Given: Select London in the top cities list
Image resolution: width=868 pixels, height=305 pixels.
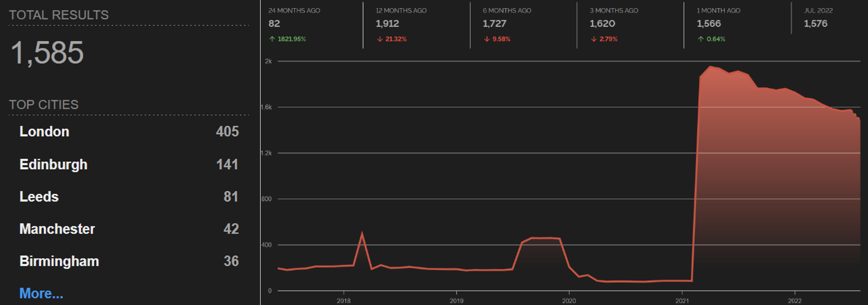Looking at the screenshot, I should (x=44, y=131).
